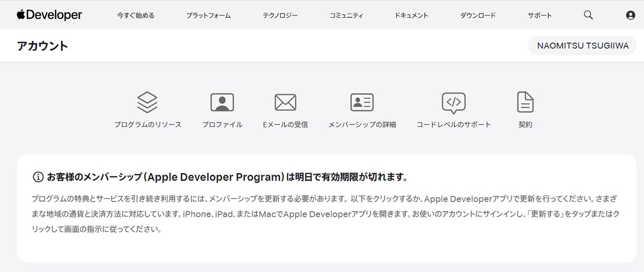This screenshot has width=644, height=272.
Task: Click the NAOMITSU TSUGIIWA account button
Action: tap(583, 46)
